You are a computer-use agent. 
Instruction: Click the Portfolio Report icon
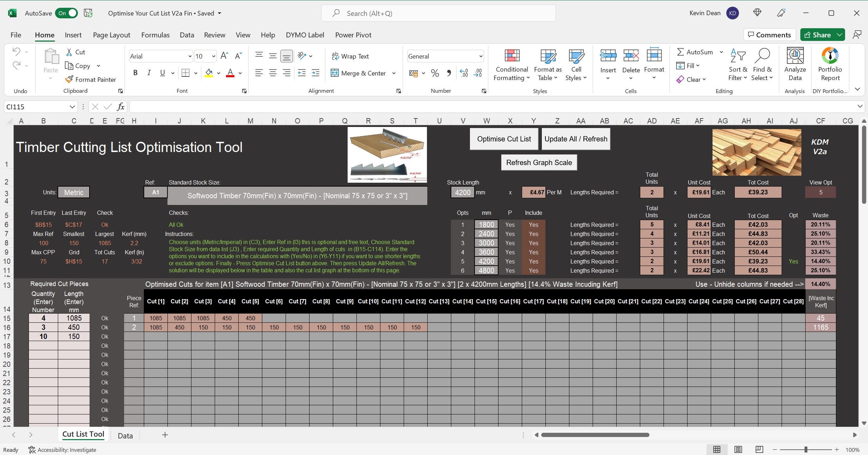coord(830,56)
